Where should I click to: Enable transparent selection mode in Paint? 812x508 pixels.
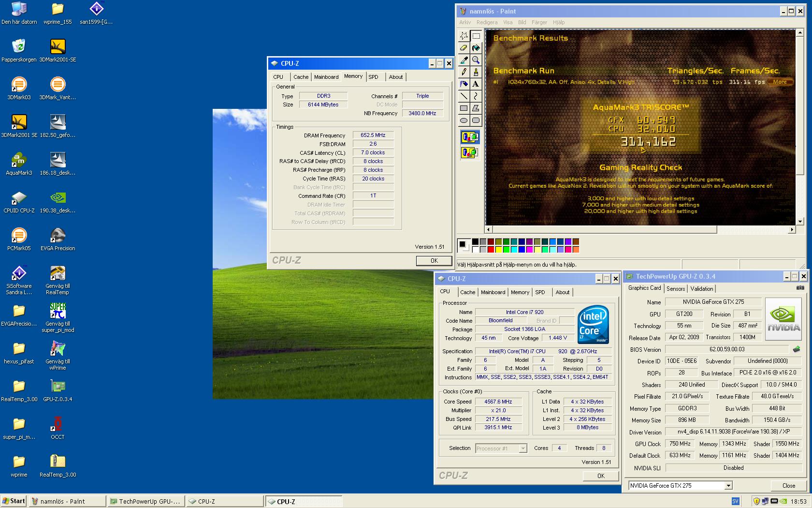[470, 153]
